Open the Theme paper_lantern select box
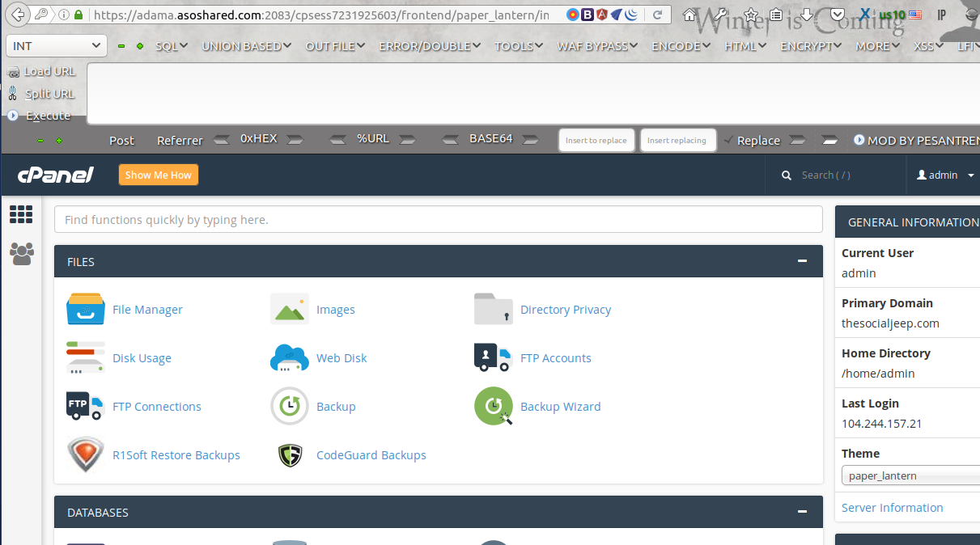 point(910,475)
